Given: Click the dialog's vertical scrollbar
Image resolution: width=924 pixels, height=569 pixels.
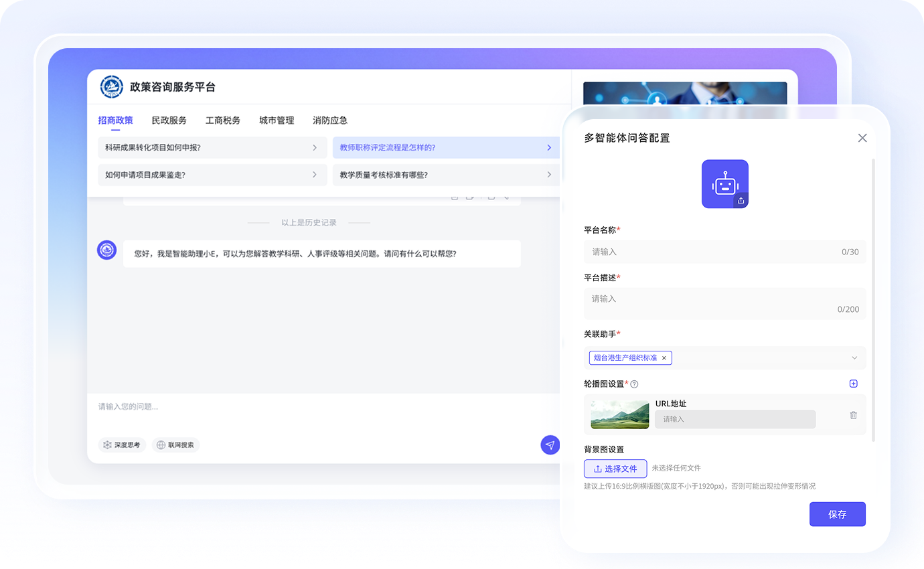Looking at the screenshot, I should click(x=872, y=300).
